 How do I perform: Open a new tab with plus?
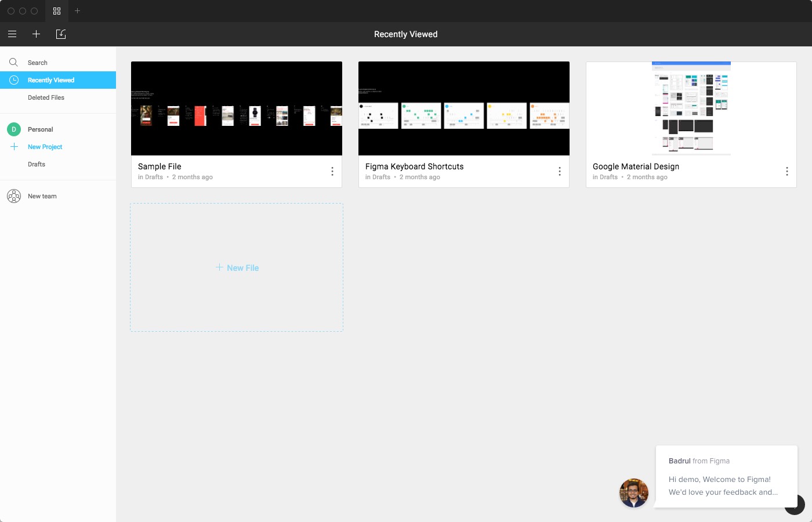click(77, 11)
